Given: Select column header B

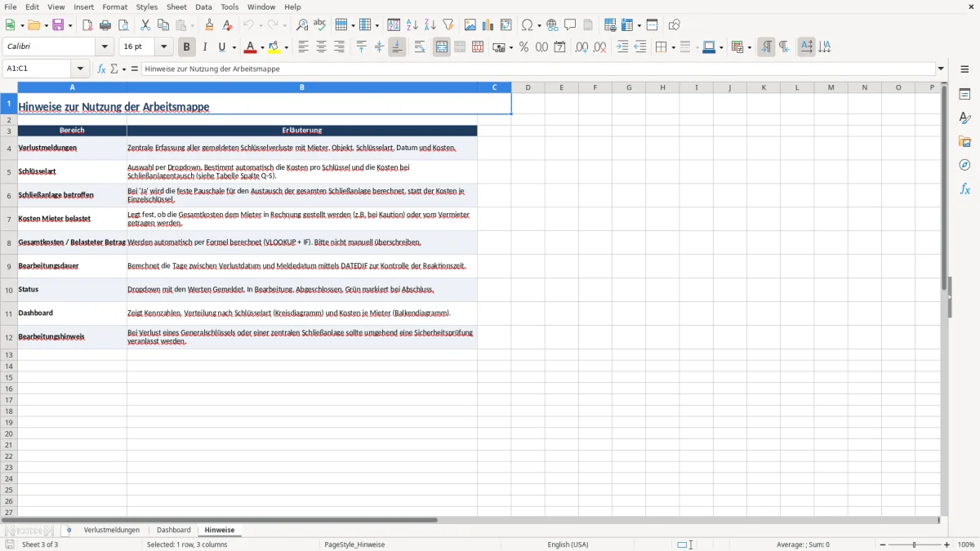Looking at the screenshot, I should click(302, 87).
